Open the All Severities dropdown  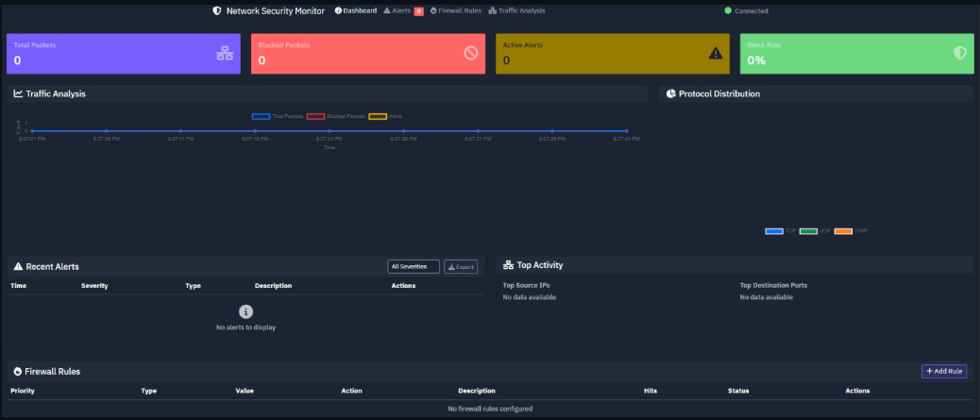414,267
